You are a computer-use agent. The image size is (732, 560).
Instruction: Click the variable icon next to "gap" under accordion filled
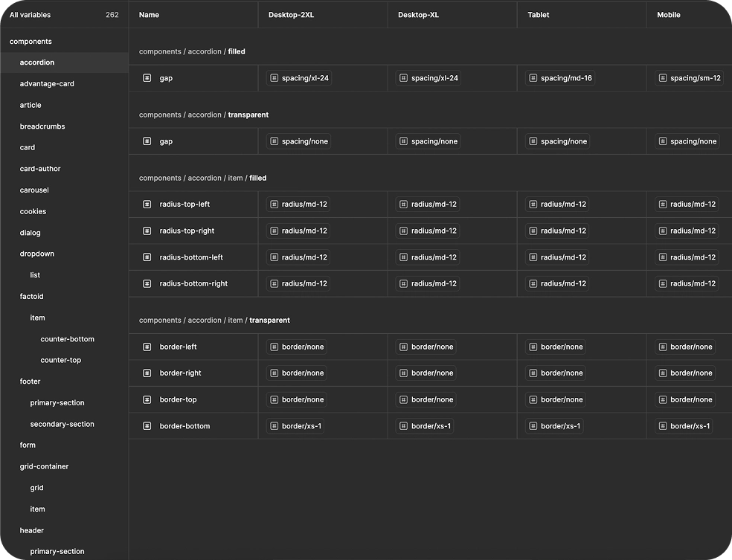pyautogui.click(x=147, y=78)
